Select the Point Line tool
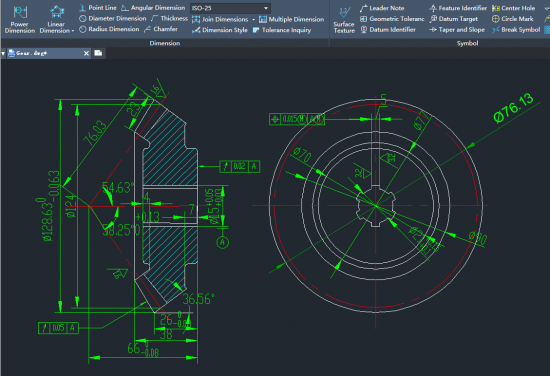 pyautogui.click(x=98, y=7)
